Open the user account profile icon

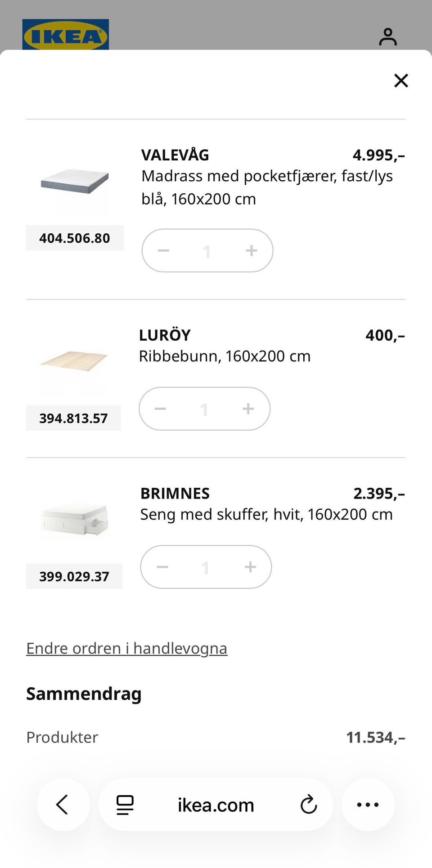(x=387, y=36)
